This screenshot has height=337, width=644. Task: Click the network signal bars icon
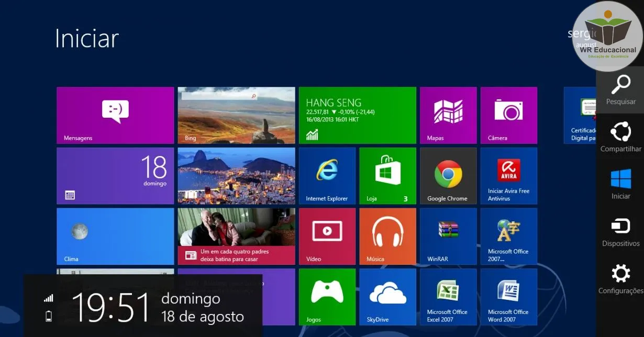(x=49, y=298)
